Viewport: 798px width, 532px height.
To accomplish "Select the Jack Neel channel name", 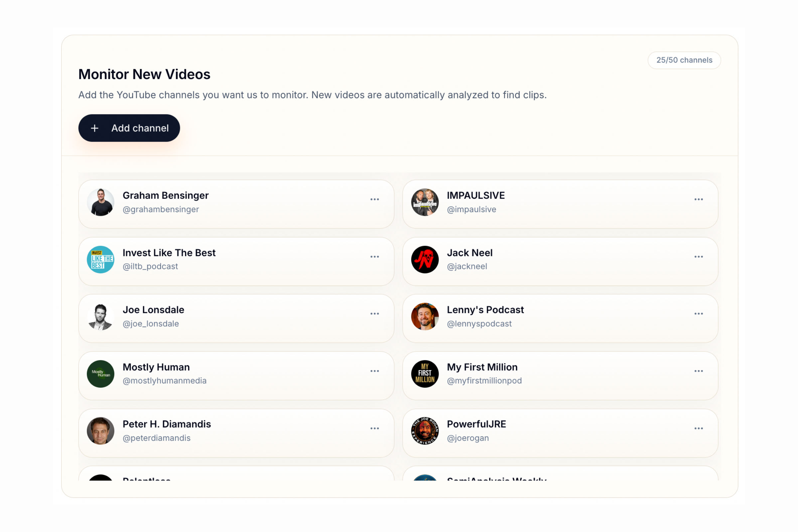I will 469,253.
